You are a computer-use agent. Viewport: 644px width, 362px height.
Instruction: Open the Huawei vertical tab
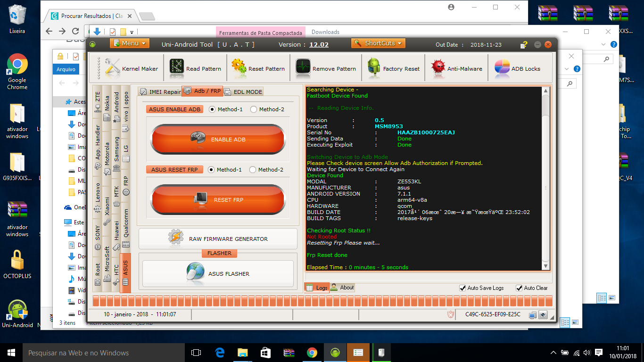pyautogui.click(x=116, y=234)
